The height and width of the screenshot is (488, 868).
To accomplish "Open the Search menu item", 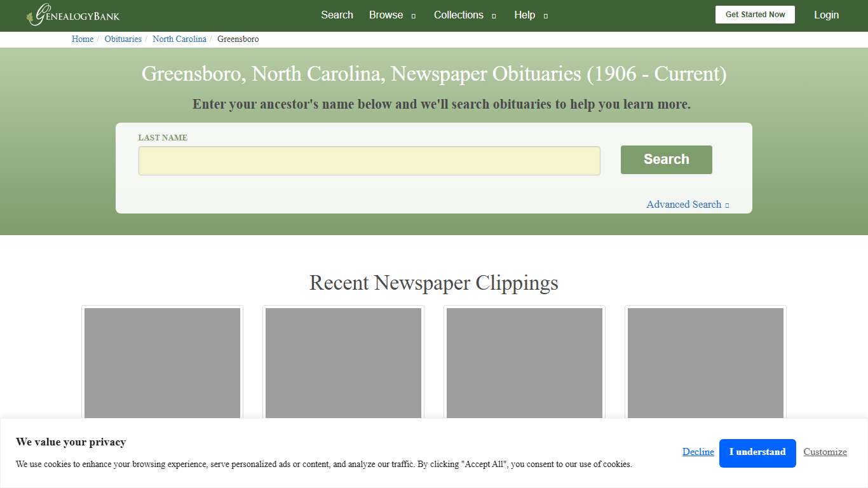I will (x=337, y=15).
